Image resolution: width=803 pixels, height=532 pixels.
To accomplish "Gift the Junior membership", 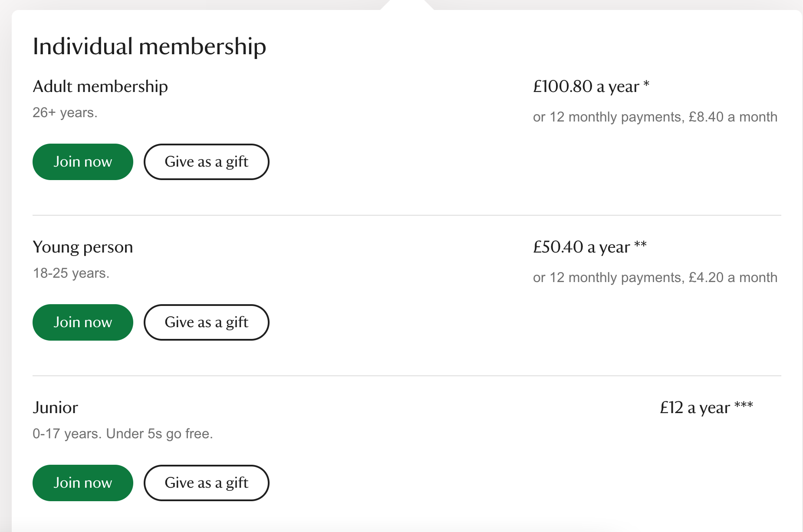I will (206, 483).
